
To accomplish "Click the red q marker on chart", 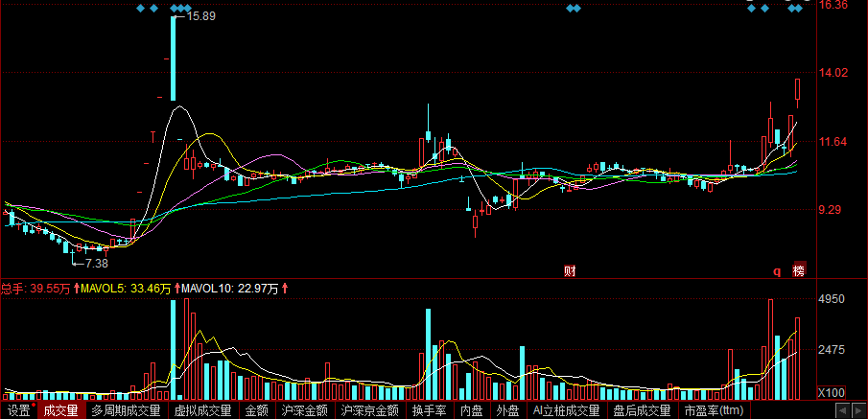I will point(777,271).
